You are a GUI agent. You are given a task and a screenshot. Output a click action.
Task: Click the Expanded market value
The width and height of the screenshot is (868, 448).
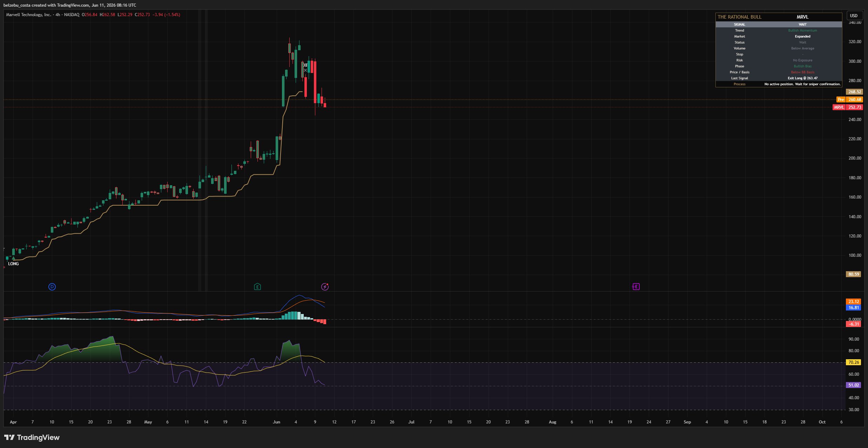click(x=802, y=36)
